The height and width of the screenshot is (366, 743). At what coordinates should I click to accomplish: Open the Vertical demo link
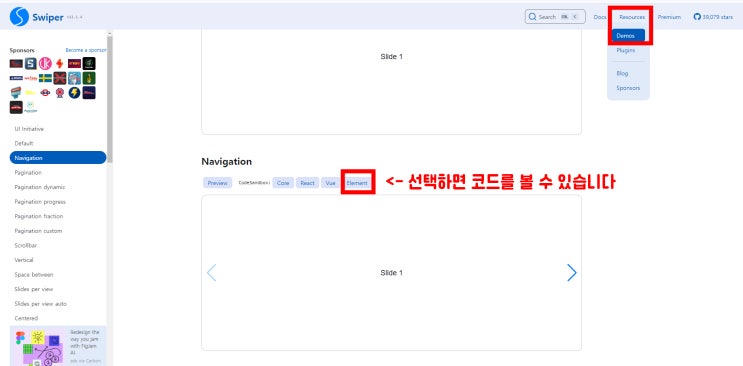[24, 260]
